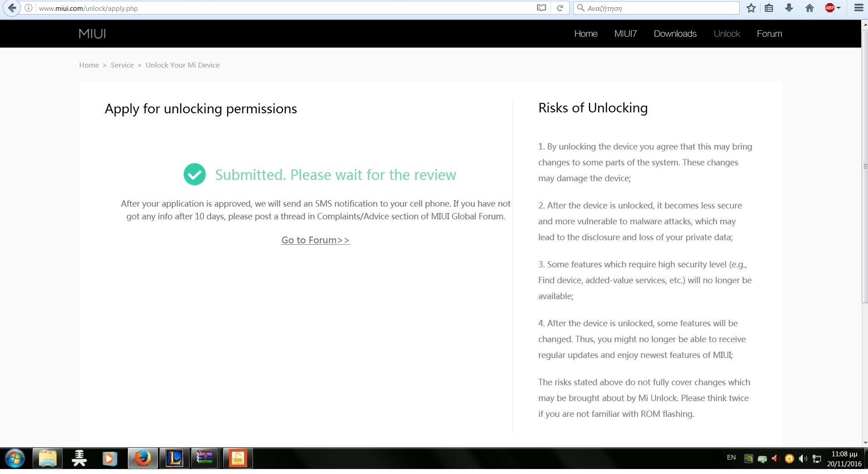This screenshot has width=868, height=474.
Task: Click the NVIDIA tray icon
Action: point(749,459)
